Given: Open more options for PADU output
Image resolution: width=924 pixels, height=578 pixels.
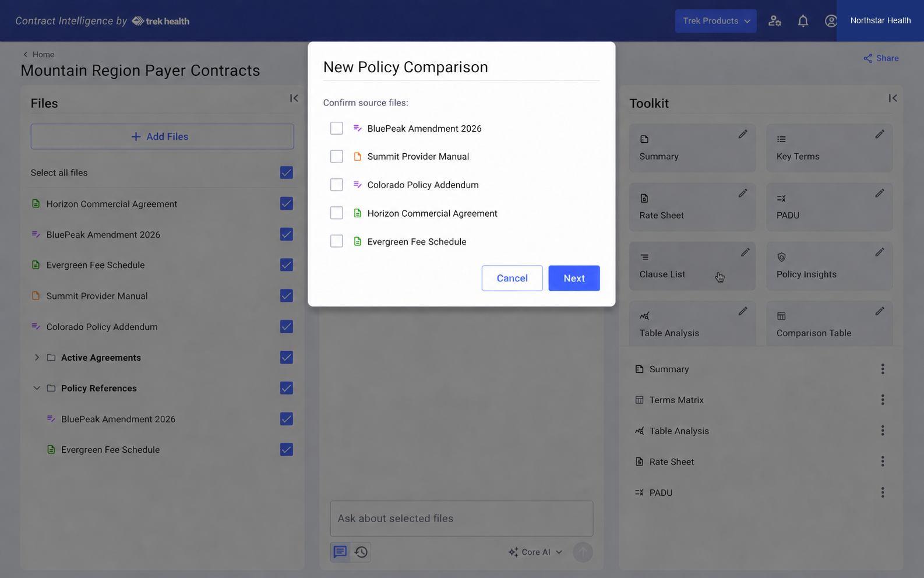Looking at the screenshot, I should point(883,492).
